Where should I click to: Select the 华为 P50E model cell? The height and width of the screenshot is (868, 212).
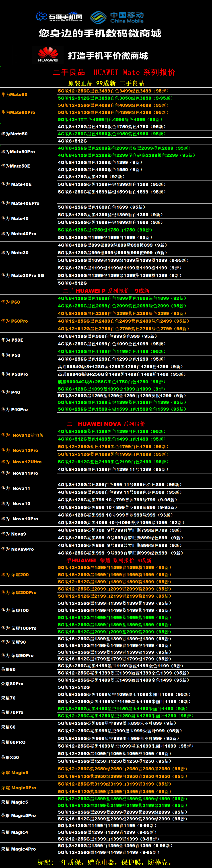[x=29, y=340]
